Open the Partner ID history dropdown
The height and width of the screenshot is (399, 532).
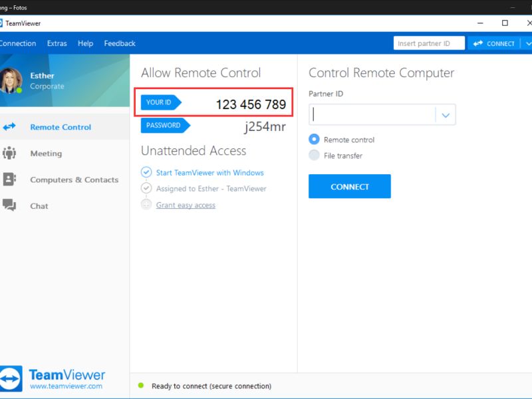click(x=446, y=114)
